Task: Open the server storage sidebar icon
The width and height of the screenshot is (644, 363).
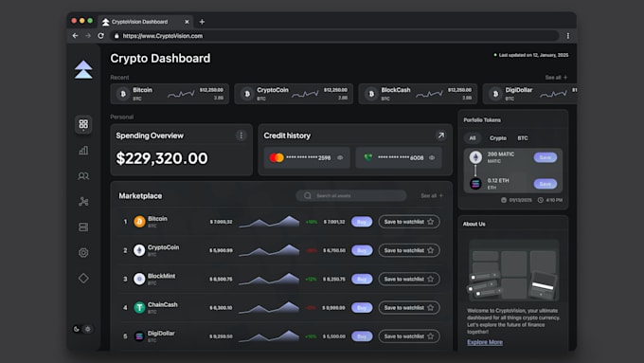Action: click(83, 227)
